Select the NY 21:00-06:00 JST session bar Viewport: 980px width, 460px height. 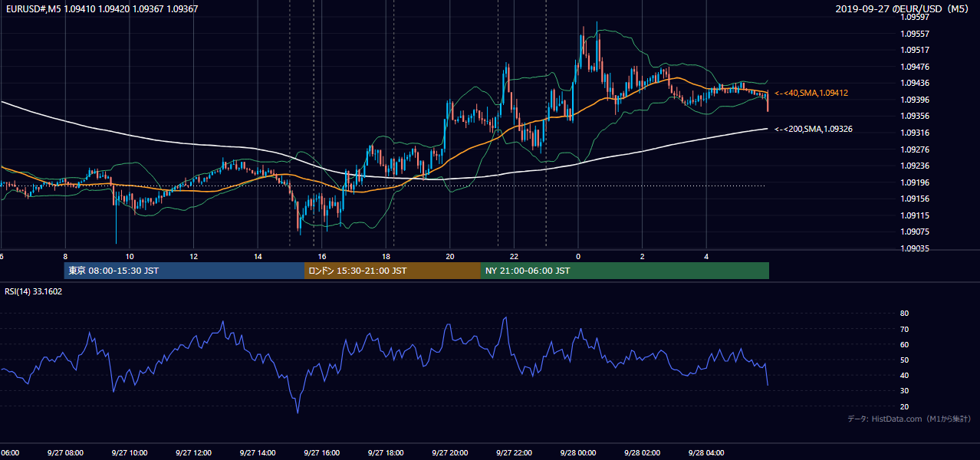pos(625,271)
